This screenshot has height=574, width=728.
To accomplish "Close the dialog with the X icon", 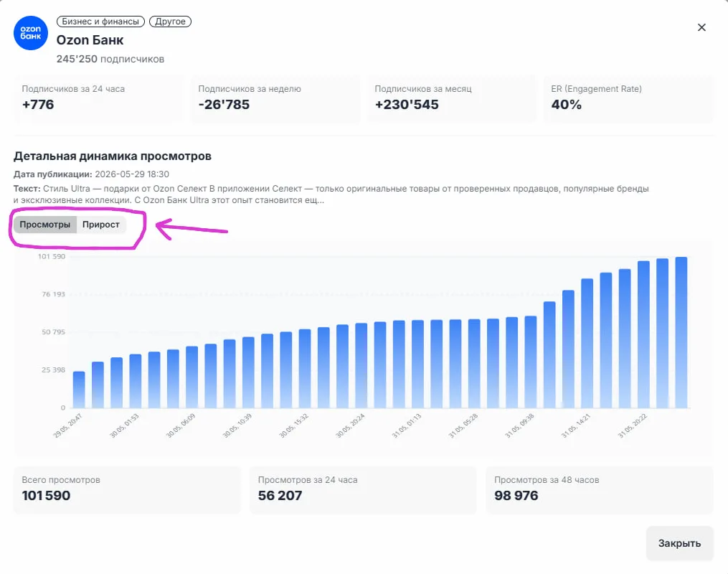I will coord(701,27).
